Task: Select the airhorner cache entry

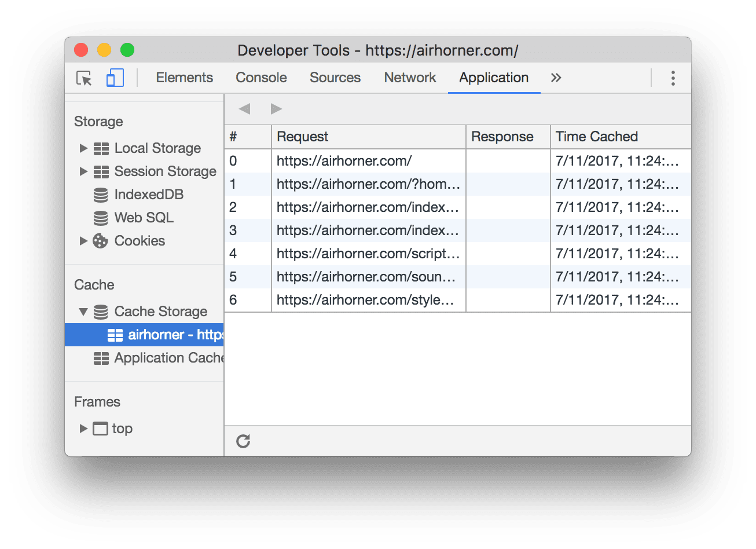Action: pyautogui.click(x=151, y=335)
